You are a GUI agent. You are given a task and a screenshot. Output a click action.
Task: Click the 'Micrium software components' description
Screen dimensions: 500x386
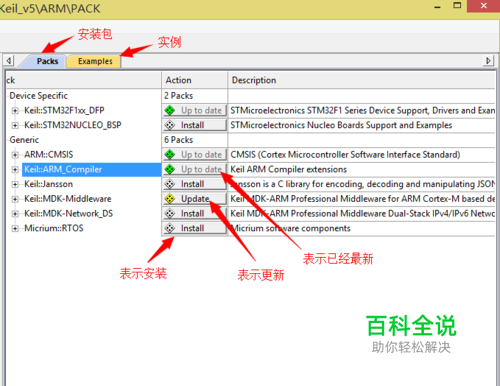point(290,228)
